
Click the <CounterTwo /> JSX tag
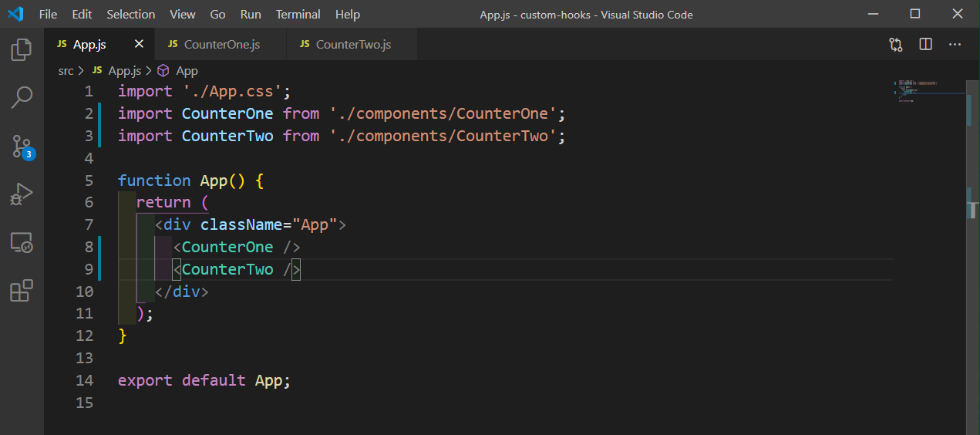click(237, 269)
